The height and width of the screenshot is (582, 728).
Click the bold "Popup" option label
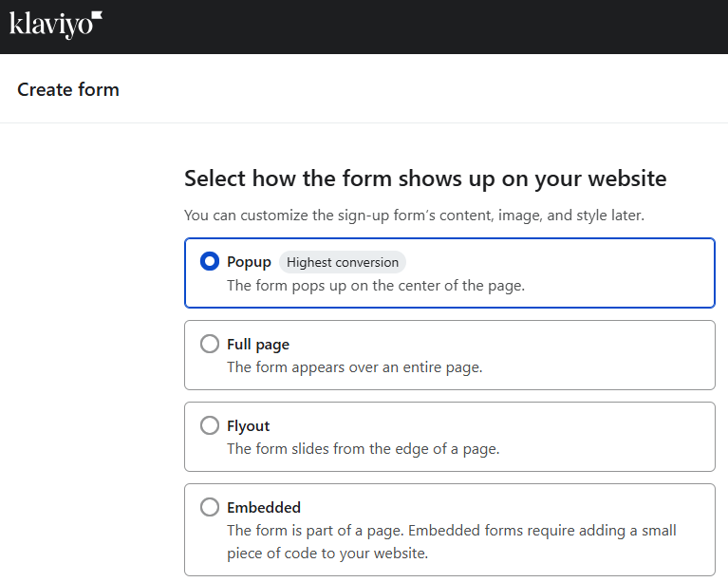tap(249, 262)
